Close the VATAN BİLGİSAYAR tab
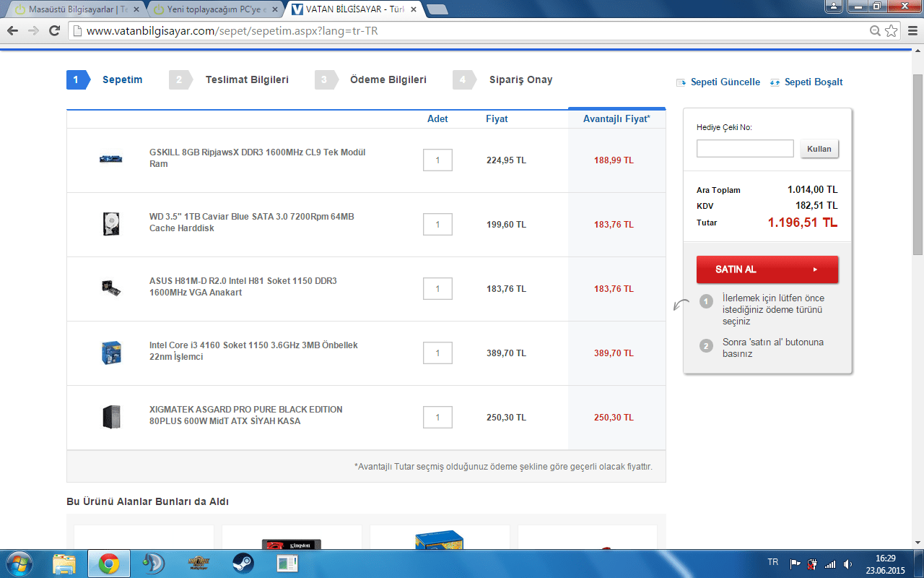924x578 pixels. coord(413,9)
